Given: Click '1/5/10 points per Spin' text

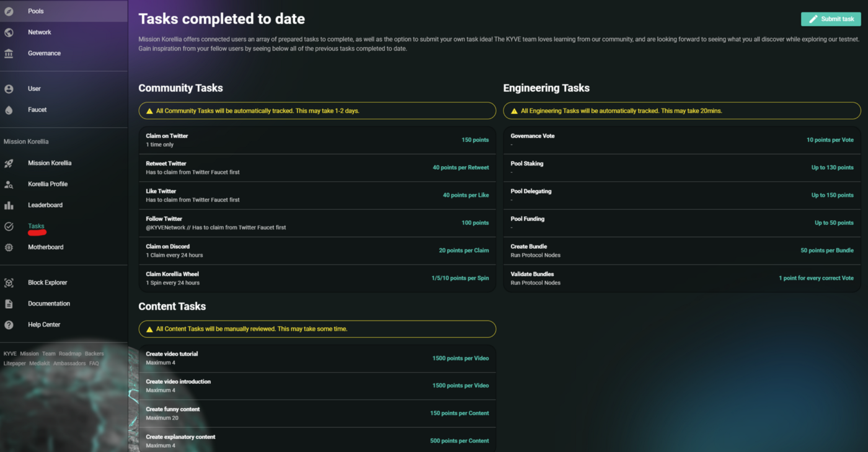Looking at the screenshot, I should coord(460,278).
